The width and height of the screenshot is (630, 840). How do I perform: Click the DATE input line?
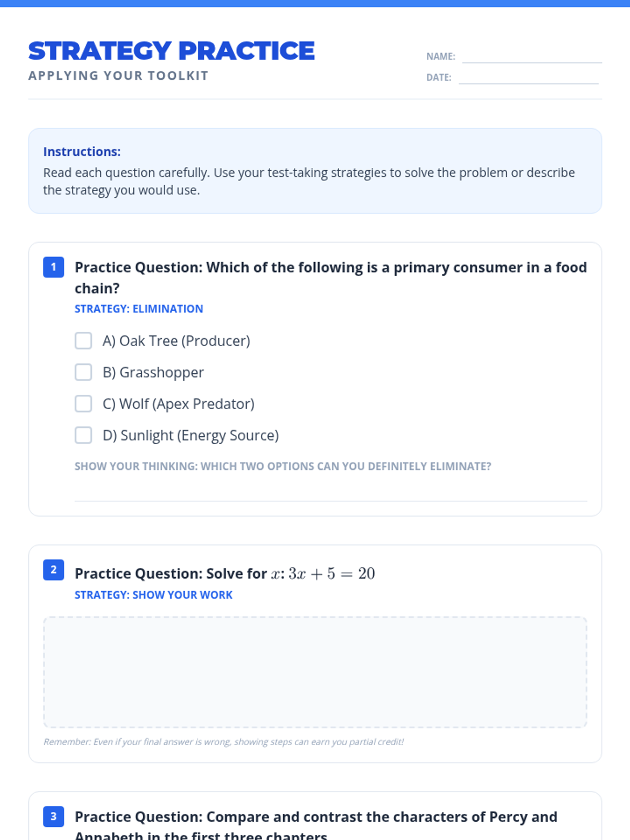pyautogui.click(x=528, y=78)
